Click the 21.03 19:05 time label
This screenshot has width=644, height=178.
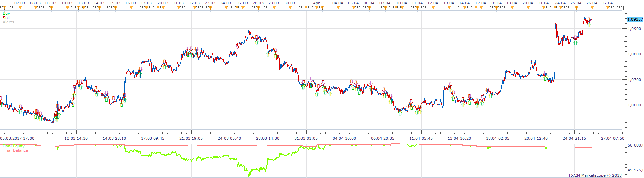(x=191, y=138)
